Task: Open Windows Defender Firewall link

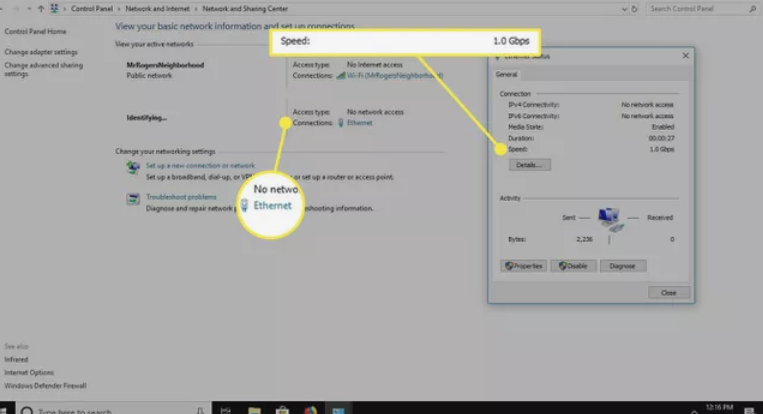Action: tap(45, 385)
